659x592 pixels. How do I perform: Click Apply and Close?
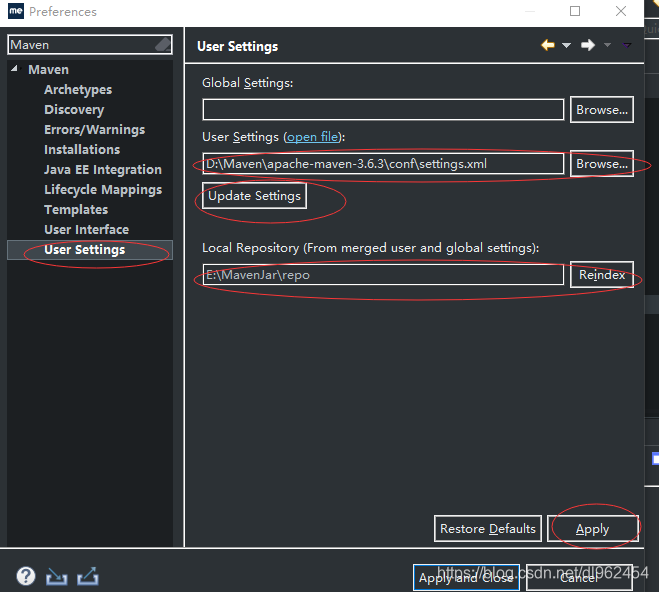click(x=467, y=578)
